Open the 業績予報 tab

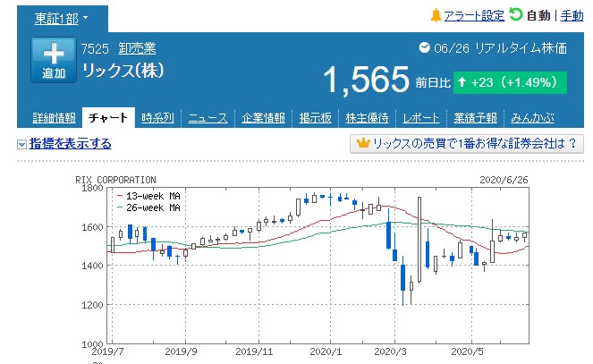point(475,118)
